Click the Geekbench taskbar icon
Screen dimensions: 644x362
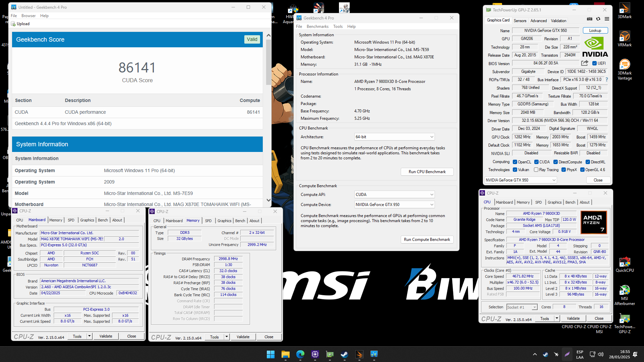374,354
